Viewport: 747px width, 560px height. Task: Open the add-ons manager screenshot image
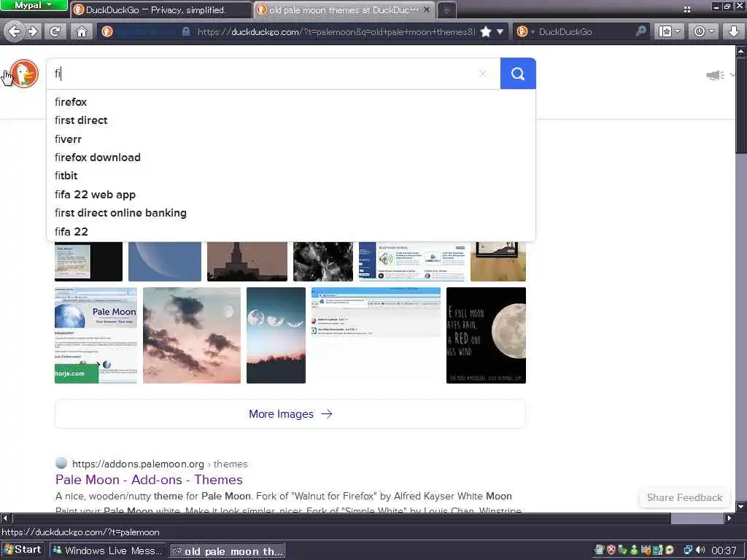tap(376, 335)
